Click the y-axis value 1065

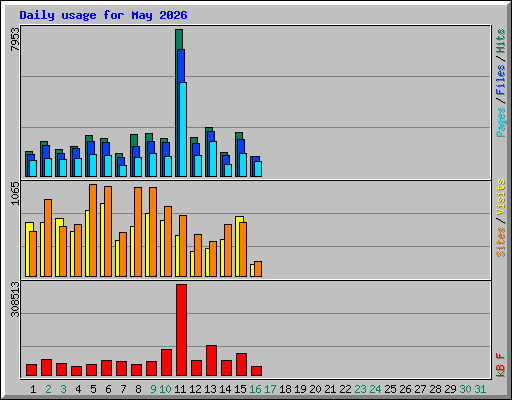point(15,193)
